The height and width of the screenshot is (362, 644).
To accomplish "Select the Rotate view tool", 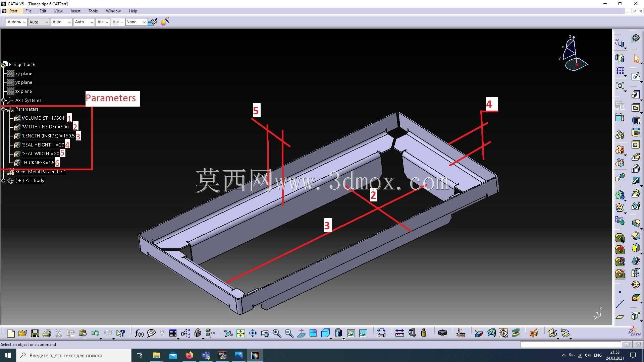I will click(x=265, y=333).
